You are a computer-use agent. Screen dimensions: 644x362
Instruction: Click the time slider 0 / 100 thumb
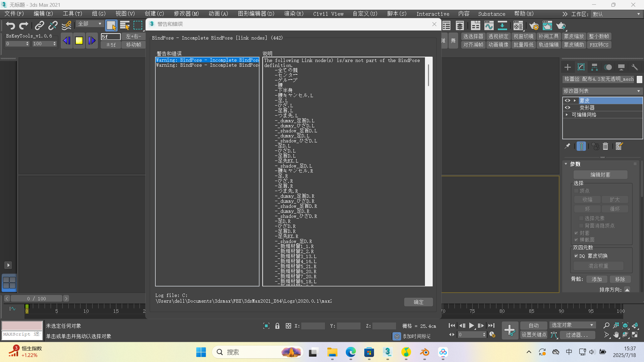click(37, 298)
